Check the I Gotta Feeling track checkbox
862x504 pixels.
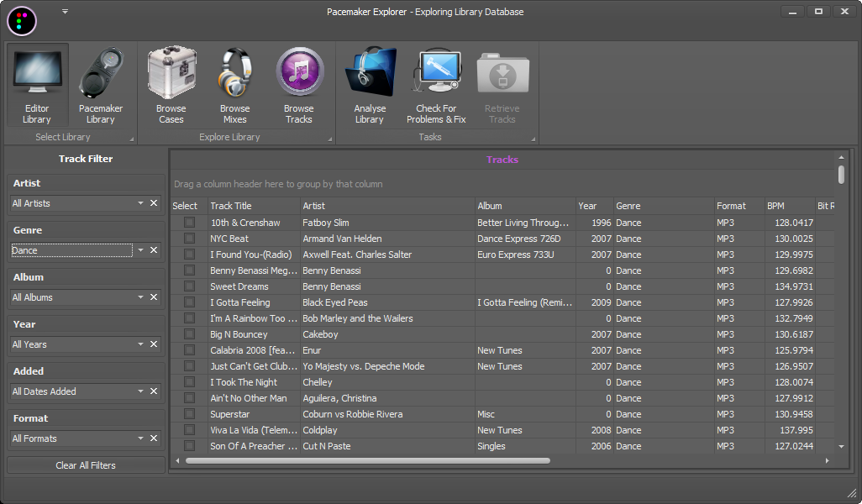pos(190,302)
